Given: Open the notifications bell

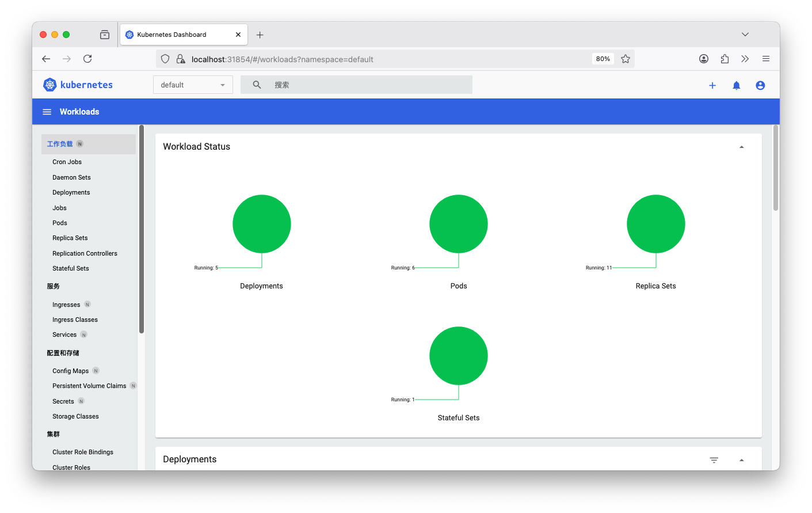Looking at the screenshot, I should click(x=737, y=85).
